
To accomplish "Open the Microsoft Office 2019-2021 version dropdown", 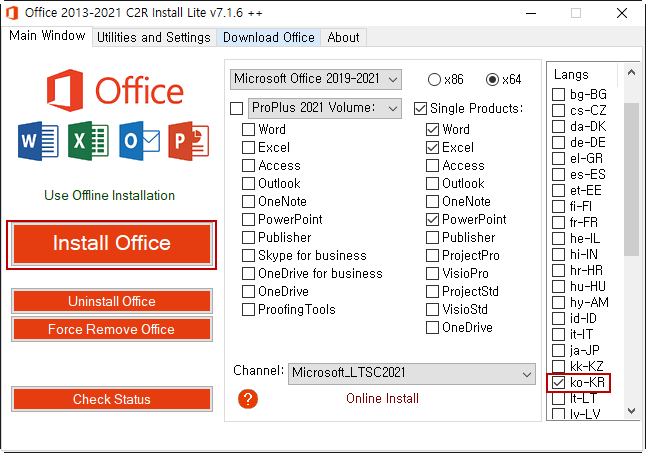I will [316, 79].
